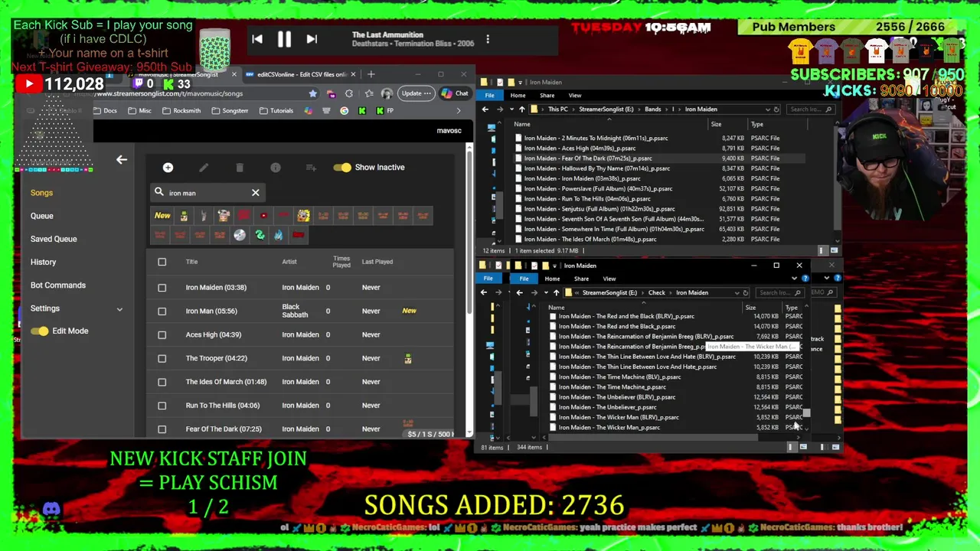
Task: Open player options three-dot menu
Action: [x=488, y=39]
